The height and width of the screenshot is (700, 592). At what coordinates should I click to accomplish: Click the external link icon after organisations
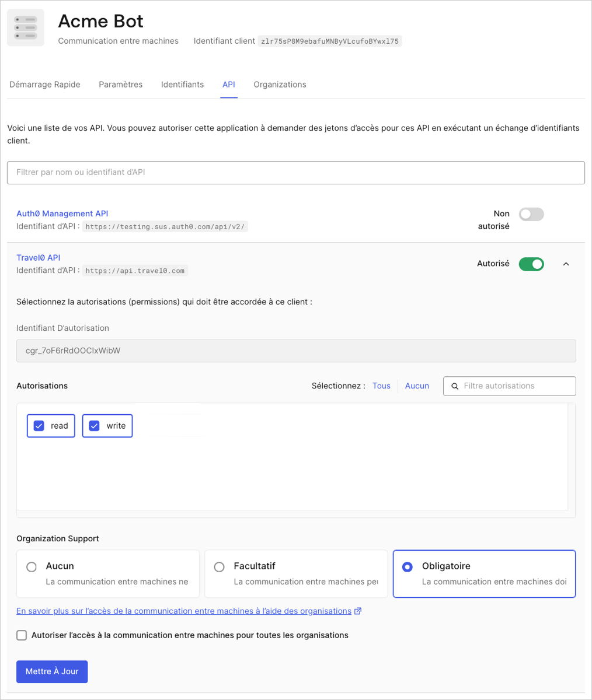(358, 611)
